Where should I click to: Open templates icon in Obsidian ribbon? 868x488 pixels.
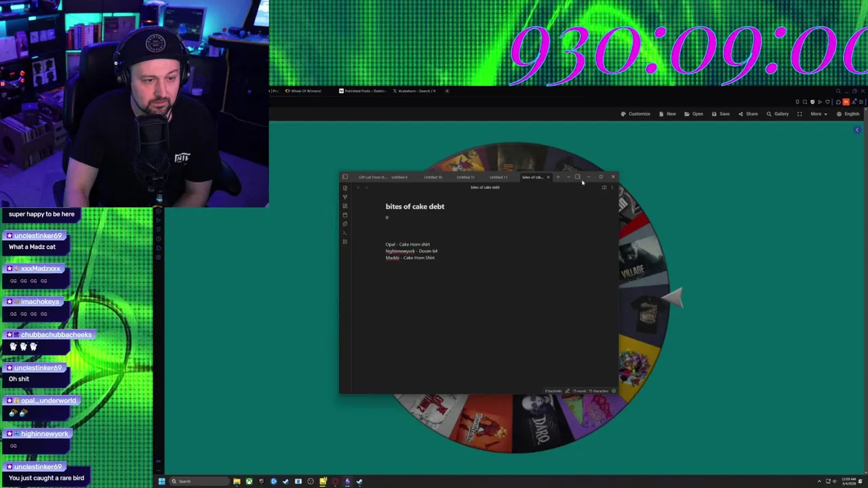pyautogui.click(x=344, y=224)
